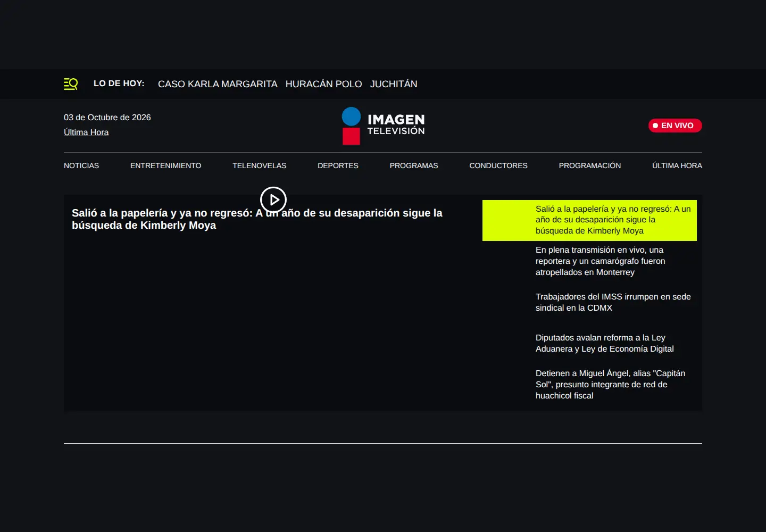
Task: Open the ENTRETENIMIENTO menu
Action: coord(166,165)
